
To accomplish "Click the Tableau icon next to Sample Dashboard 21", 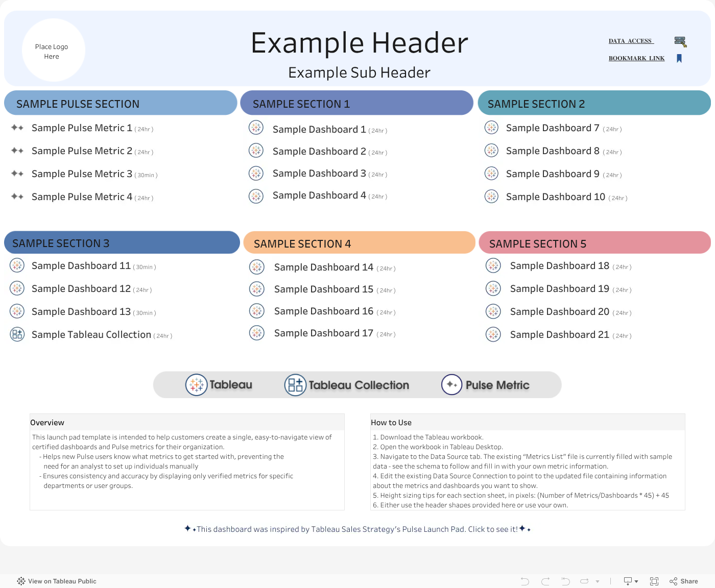I will click(493, 334).
